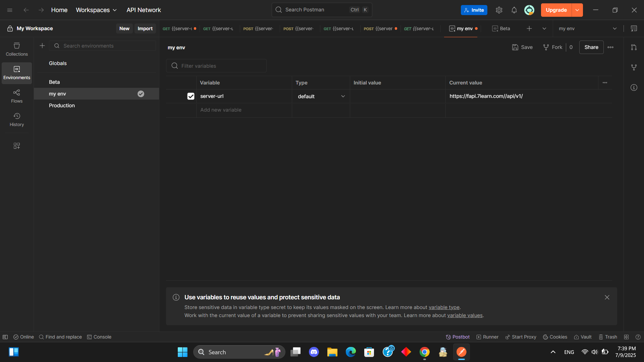Open help icon in status bar

[x=638, y=337]
